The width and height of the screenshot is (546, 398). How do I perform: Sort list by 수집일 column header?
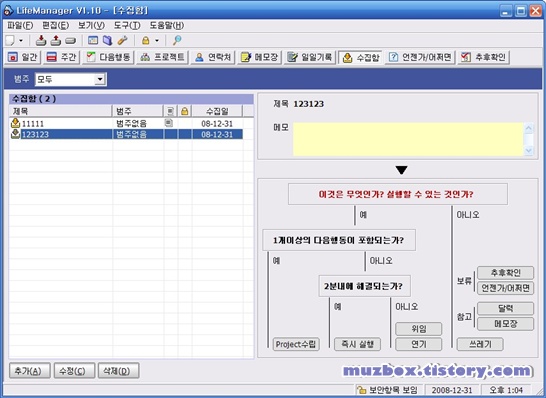pyautogui.click(x=217, y=111)
